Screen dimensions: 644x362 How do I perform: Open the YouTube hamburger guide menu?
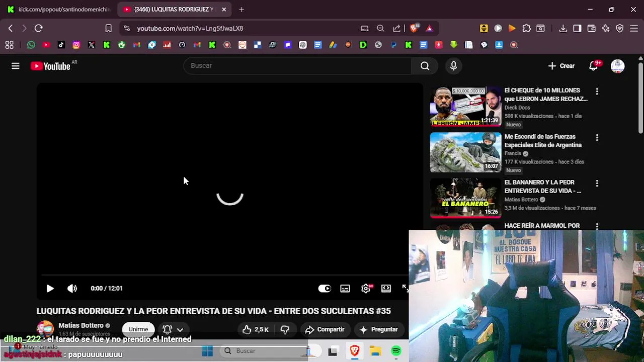16,66
